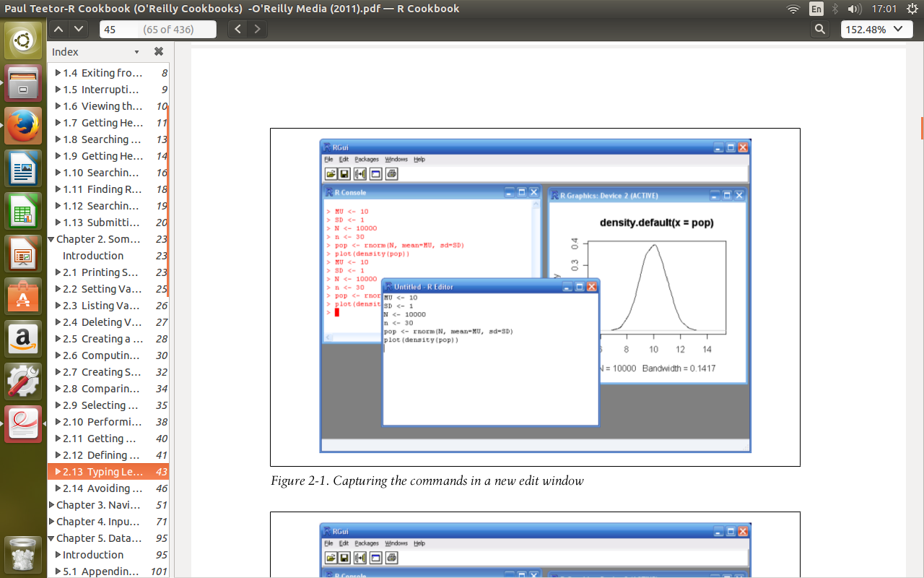Select the highlighted 2.13 Typing Less row
Viewport: 924px width, 578px height.
coord(108,472)
